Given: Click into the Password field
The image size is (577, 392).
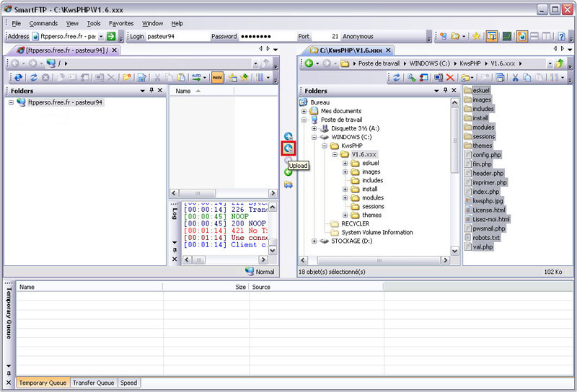Looking at the screenshot, I should [268, 37].
